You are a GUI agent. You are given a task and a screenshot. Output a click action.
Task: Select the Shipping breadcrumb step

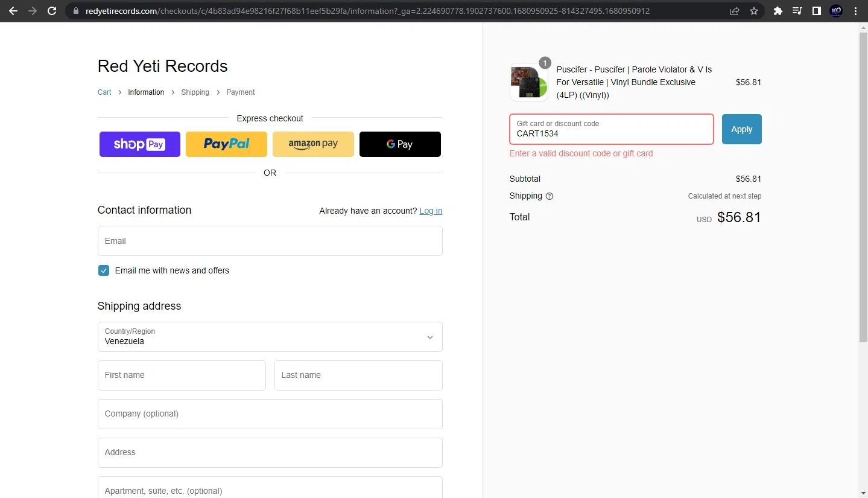pyautogui.click(x=195, y=92)
